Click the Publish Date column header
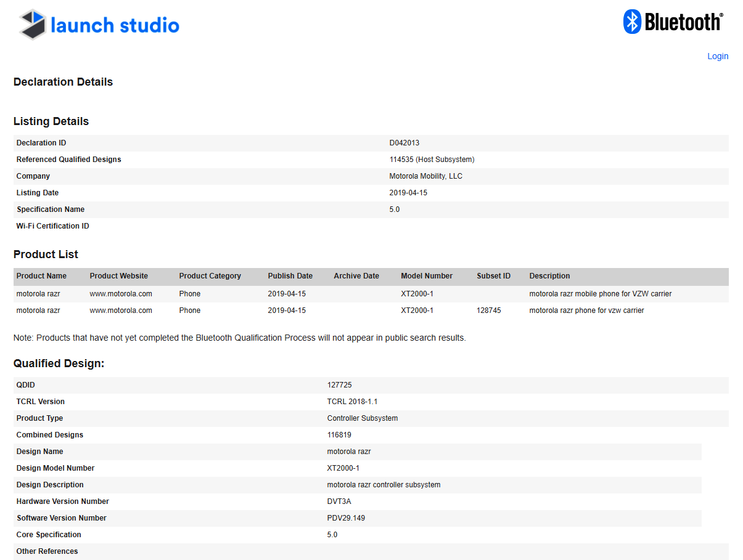Viewport: 743px width, 560px height. click(290, 276)
